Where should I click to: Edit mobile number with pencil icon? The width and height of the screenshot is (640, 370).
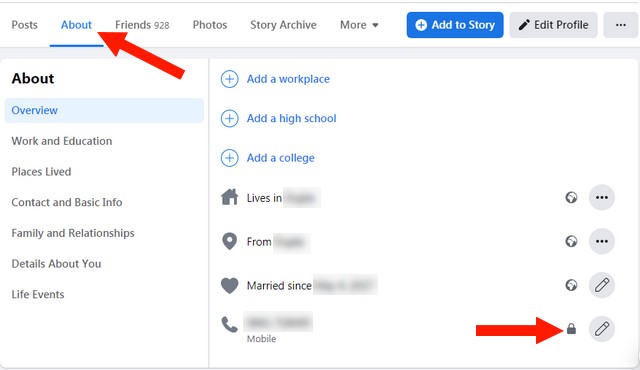(602, 328)
